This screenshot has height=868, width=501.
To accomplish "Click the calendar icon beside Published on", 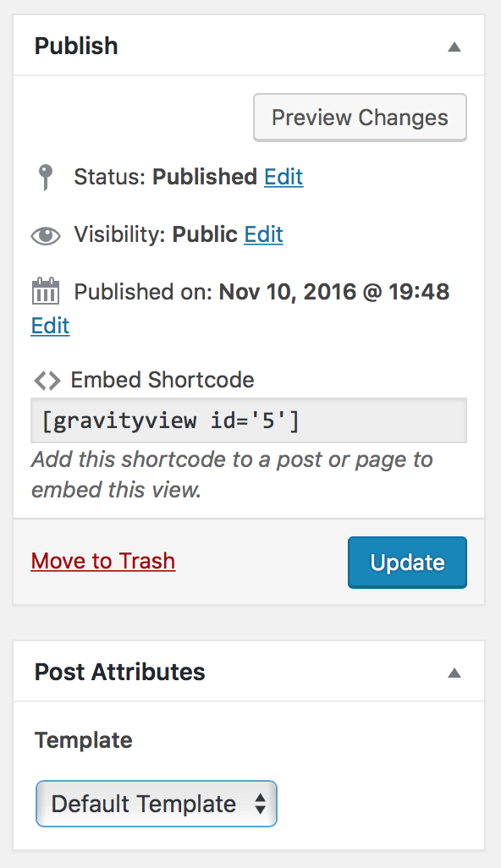I will tap(45, 291).
